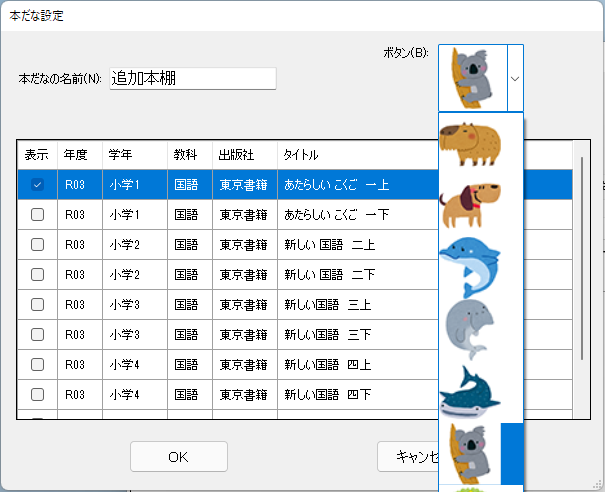Select title 新しい 国語 二下
The image size is (605, 492).
(x=330, y=275)
